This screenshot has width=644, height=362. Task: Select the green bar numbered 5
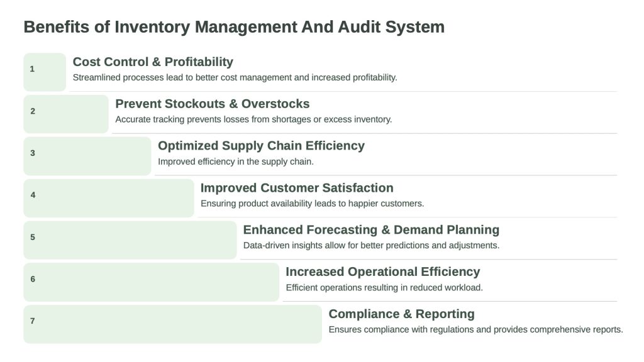pos(130,240)
